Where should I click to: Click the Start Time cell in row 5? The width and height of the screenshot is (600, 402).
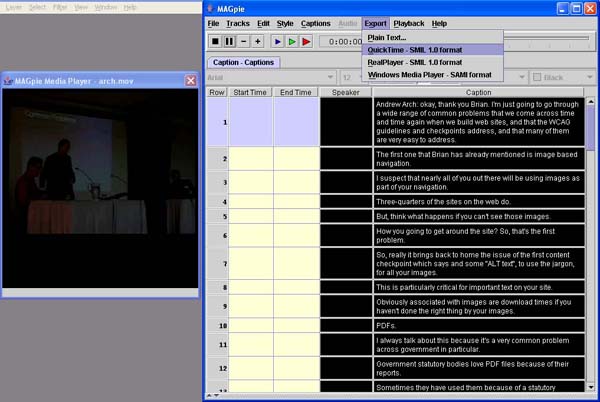tap(251, 216)
